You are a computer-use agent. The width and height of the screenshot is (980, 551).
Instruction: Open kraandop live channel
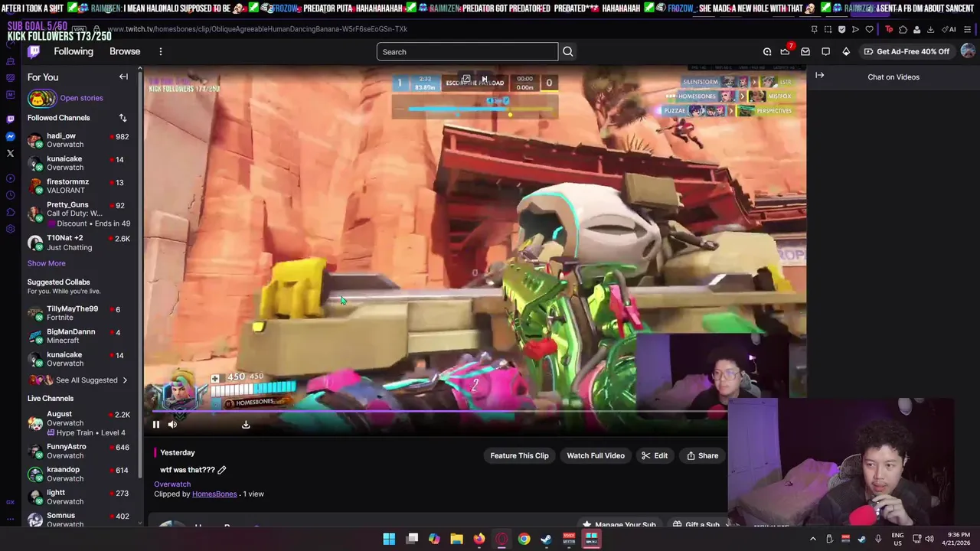click(x=79, y=474)
